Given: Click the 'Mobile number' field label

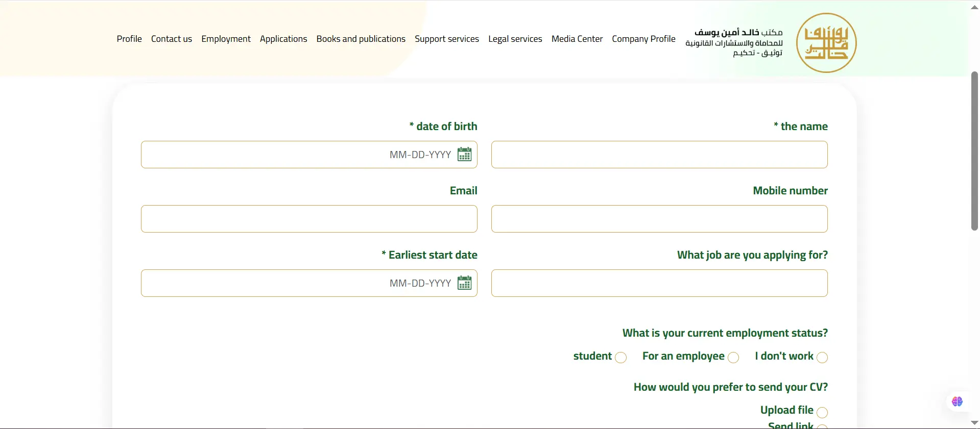Looking at the screenshot, I should [x=791, y=191].
